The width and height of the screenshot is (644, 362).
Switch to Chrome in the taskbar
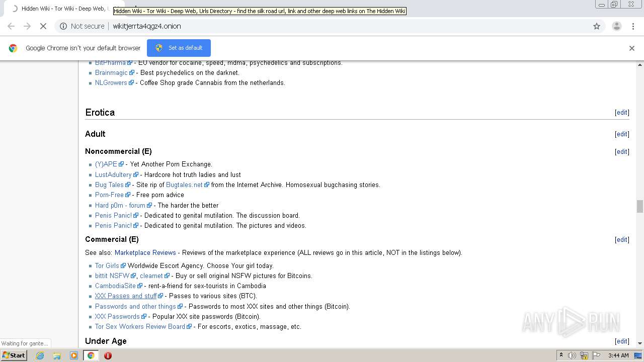tap(91, 355)
